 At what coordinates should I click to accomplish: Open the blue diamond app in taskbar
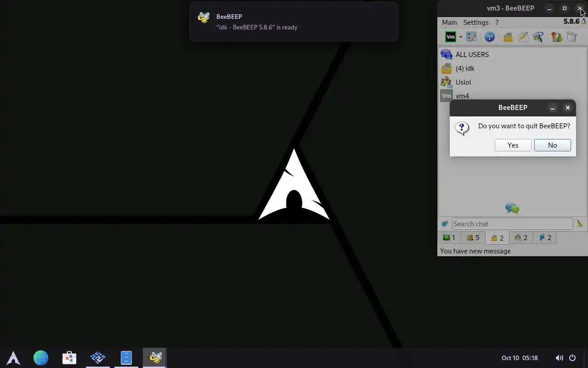pyautogui.click(x=98, y=357)
